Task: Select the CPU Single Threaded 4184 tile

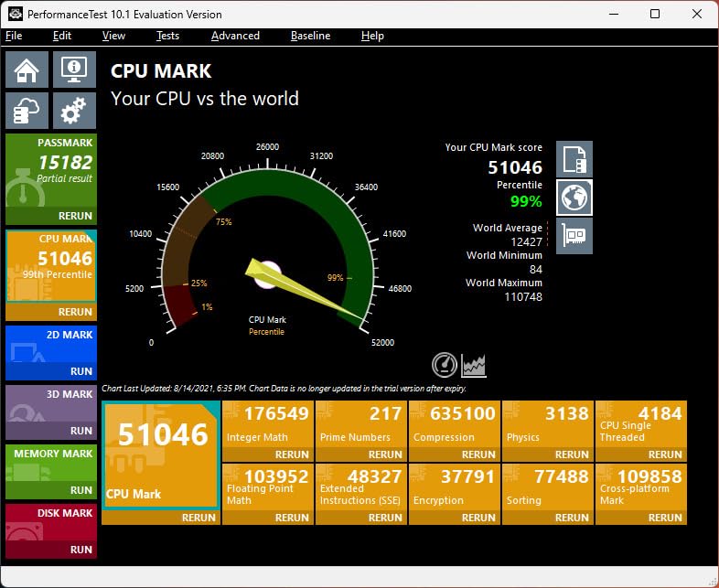Action: [641, 424]
